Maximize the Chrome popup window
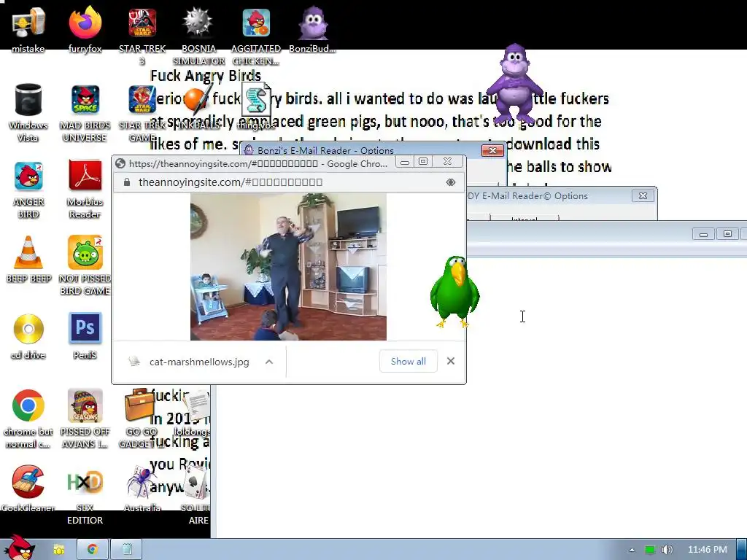The image size is (747, 560). tap(423, 162)
